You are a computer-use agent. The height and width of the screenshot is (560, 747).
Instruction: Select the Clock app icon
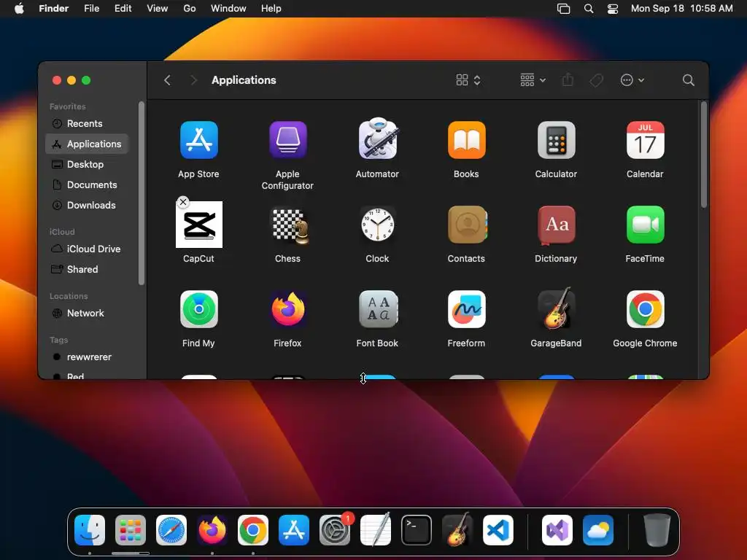(x=377, y=225)
